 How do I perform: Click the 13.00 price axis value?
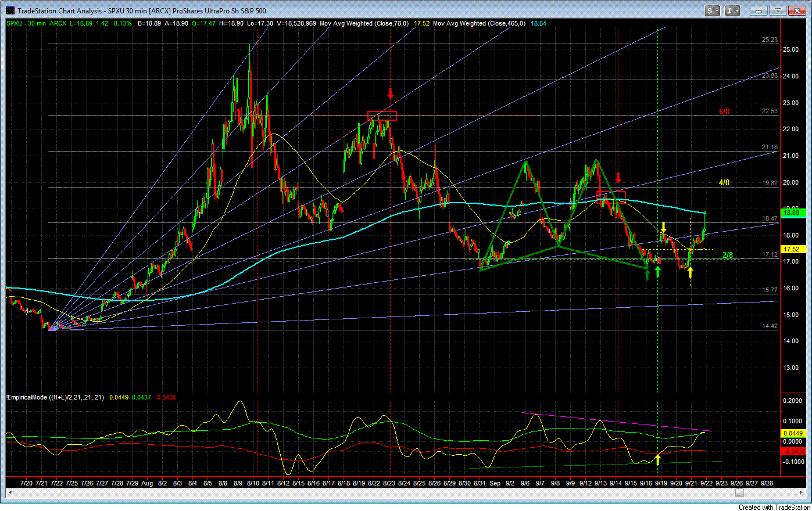[790, 368]
